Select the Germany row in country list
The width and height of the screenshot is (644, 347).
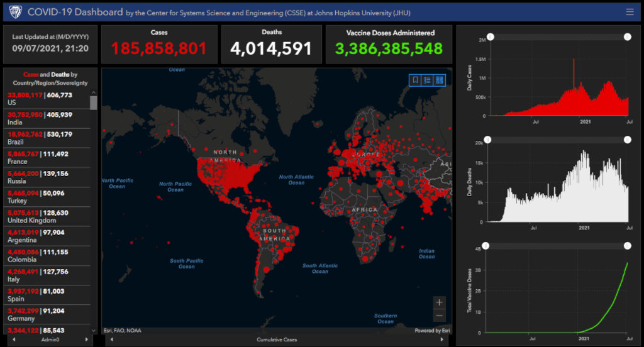47,314
